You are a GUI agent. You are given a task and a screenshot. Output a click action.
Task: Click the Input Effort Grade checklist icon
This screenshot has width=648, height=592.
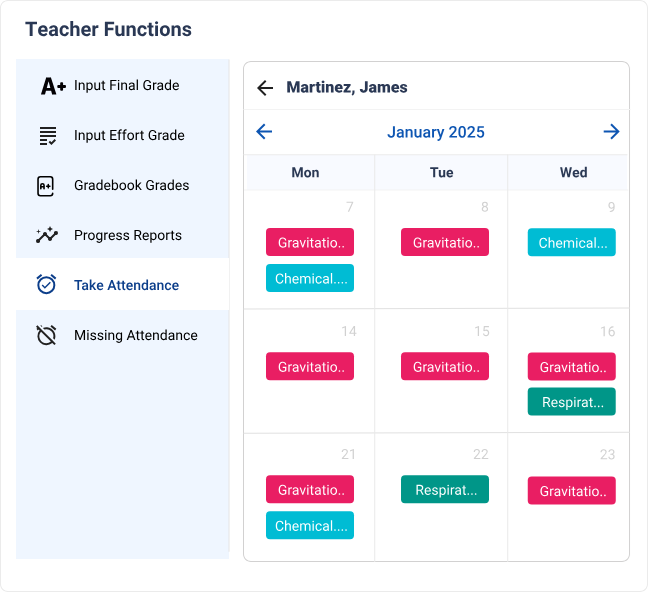click(x=47, y=136)
